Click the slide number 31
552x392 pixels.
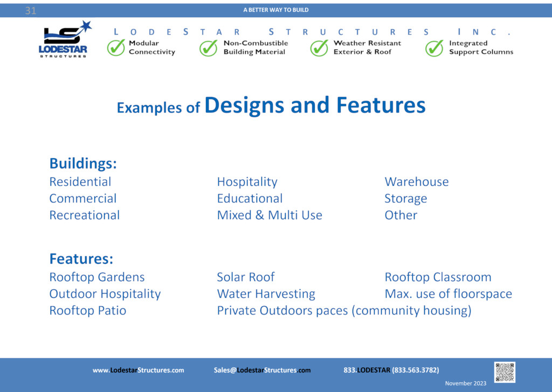(x=31, y=11)
